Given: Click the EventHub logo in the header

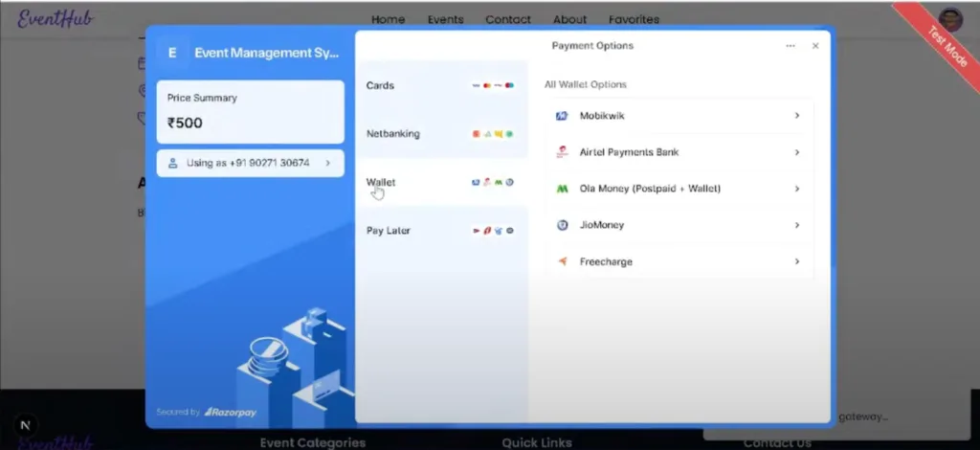Looking at the screenshot, I should point(55,19).
